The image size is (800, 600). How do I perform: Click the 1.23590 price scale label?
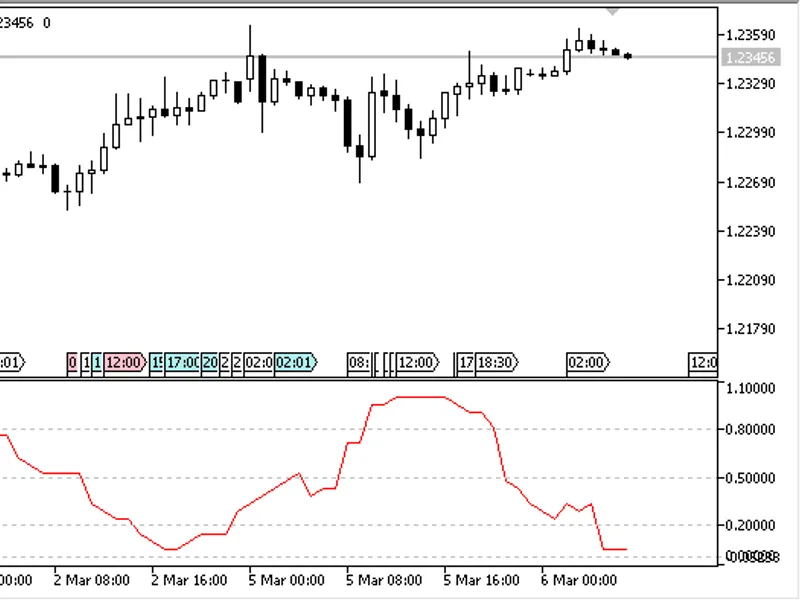point(750,35)
